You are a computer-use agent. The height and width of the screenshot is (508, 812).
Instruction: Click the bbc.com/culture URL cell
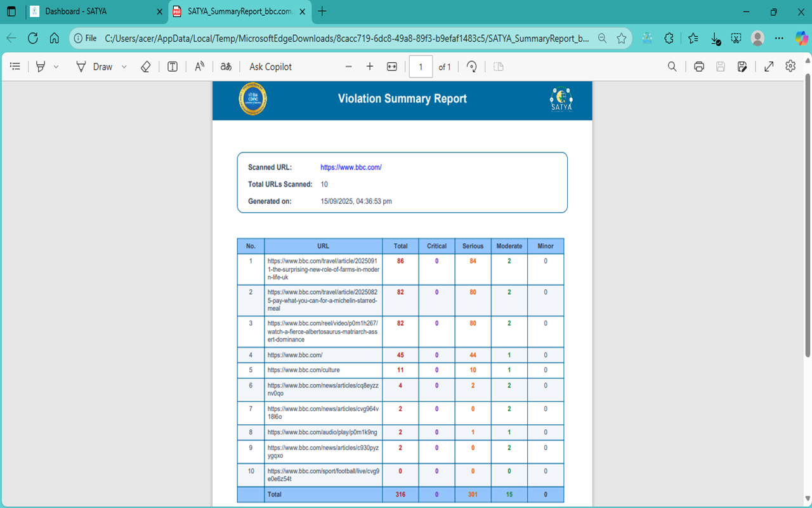pos(324,370)
